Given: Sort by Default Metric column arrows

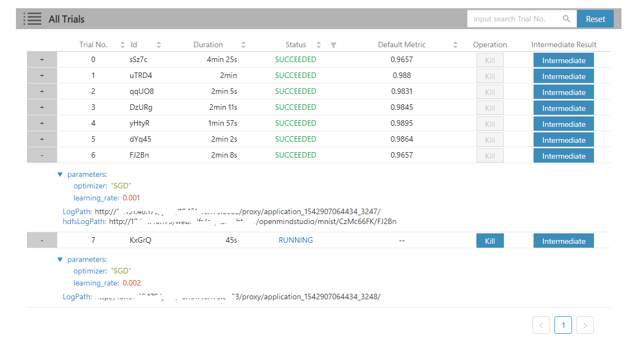Looking at the screenshot, I should point(456,44).
